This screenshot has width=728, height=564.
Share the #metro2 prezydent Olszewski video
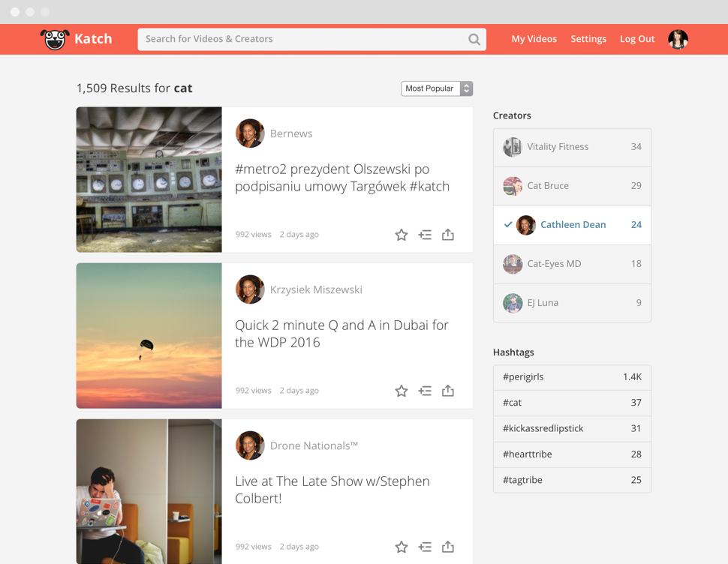(x=448, y=235)
